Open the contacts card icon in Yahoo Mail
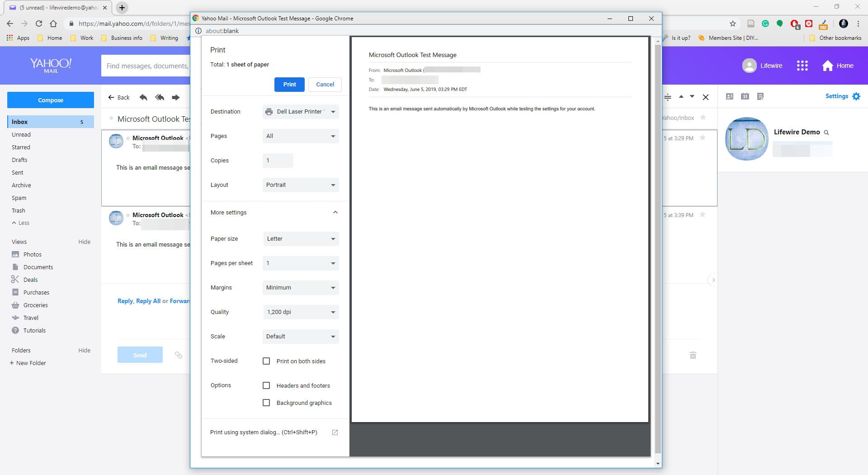Viewport: 868px width, 475px height. (x=730, y=96)
